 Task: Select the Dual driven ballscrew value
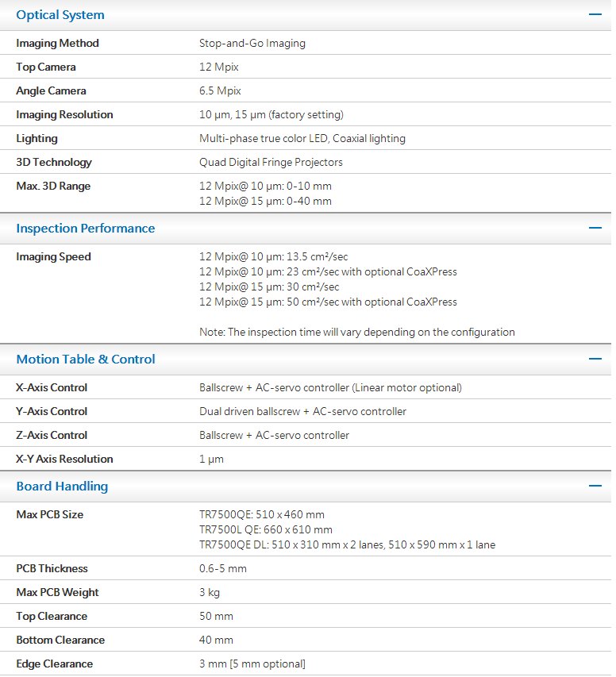point(302,412)
